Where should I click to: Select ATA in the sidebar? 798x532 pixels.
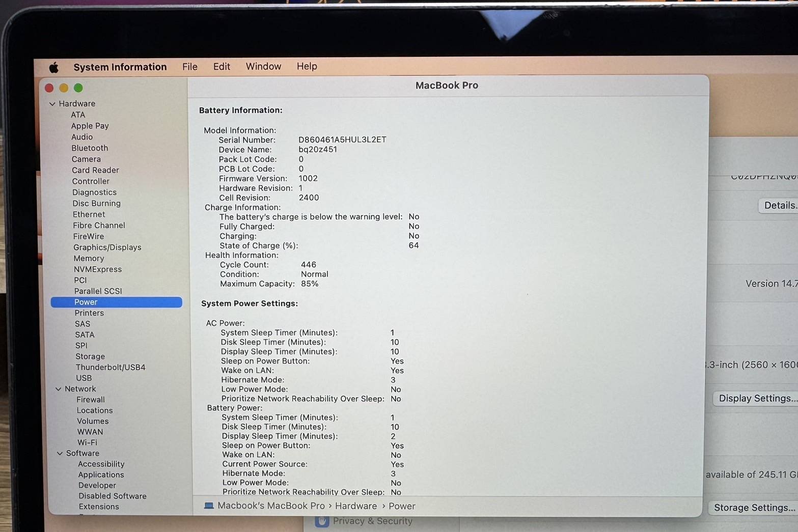point(78,115)
